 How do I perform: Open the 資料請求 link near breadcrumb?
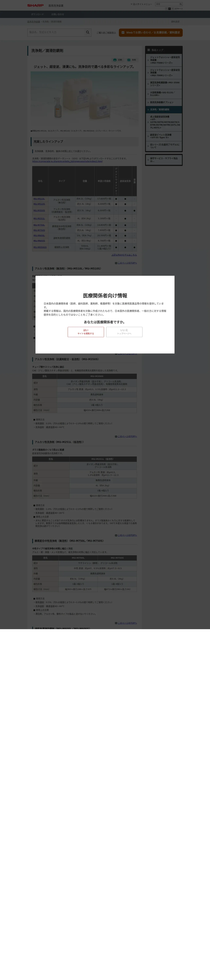[x=175, y=22]
